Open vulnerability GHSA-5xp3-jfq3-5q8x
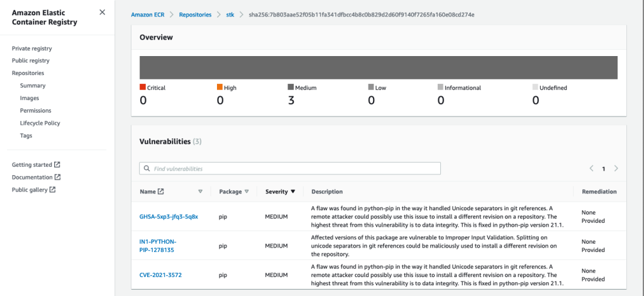The width and height of the screenshot is (644, 296). 169,217
